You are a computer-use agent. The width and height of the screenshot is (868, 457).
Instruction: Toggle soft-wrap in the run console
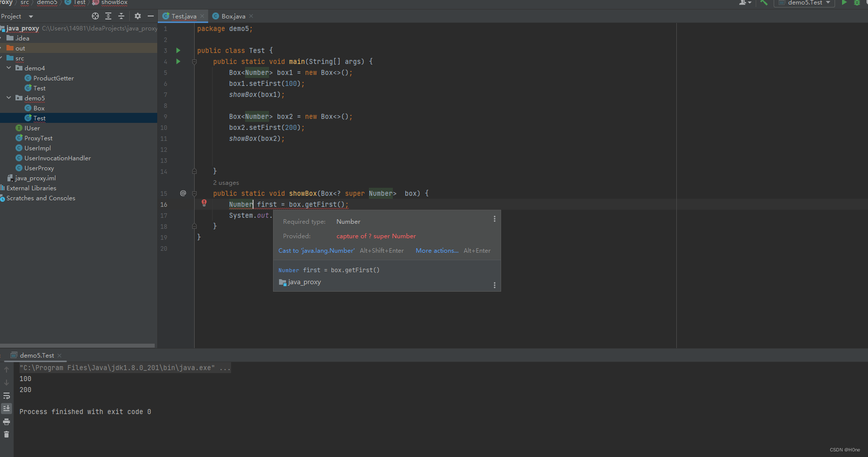click(x=6, y=396)
